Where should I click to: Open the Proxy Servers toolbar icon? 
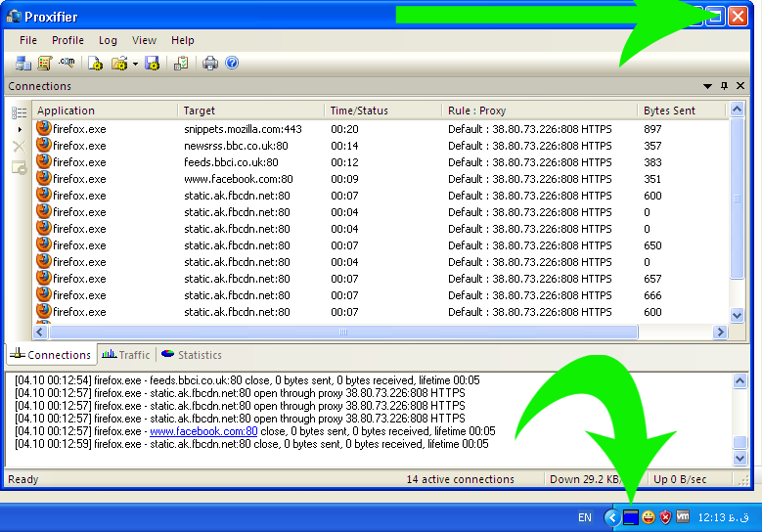[x=22, y=64]
